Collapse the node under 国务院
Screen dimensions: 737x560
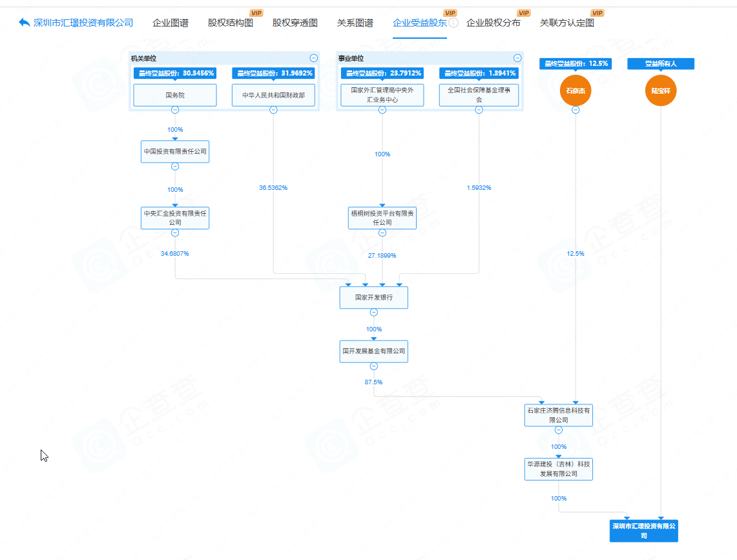tap(175, 110)
